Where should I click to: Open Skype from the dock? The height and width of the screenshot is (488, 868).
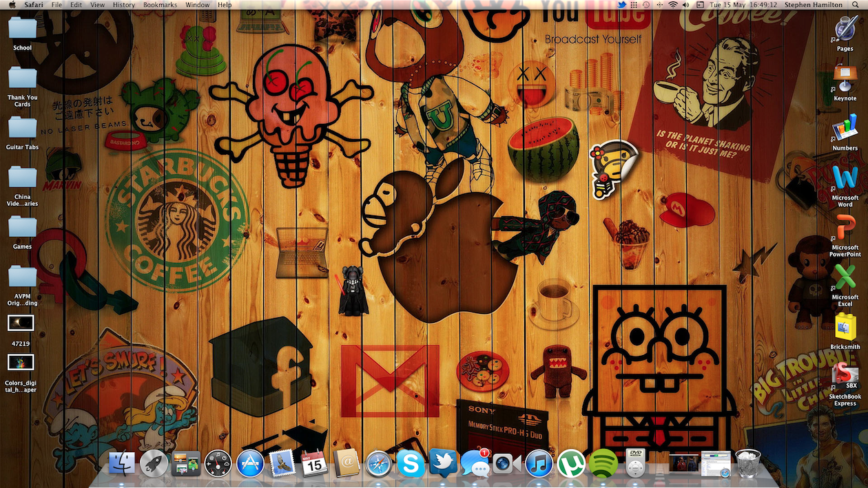pyautogui.click(x=411, y=464)
